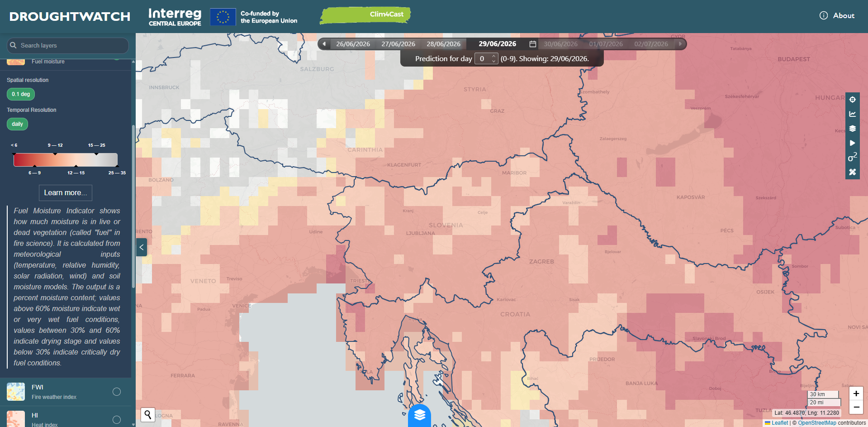Select the HI Heat index radio button
This screenshot has height=427, width=868.
(117, 420)
